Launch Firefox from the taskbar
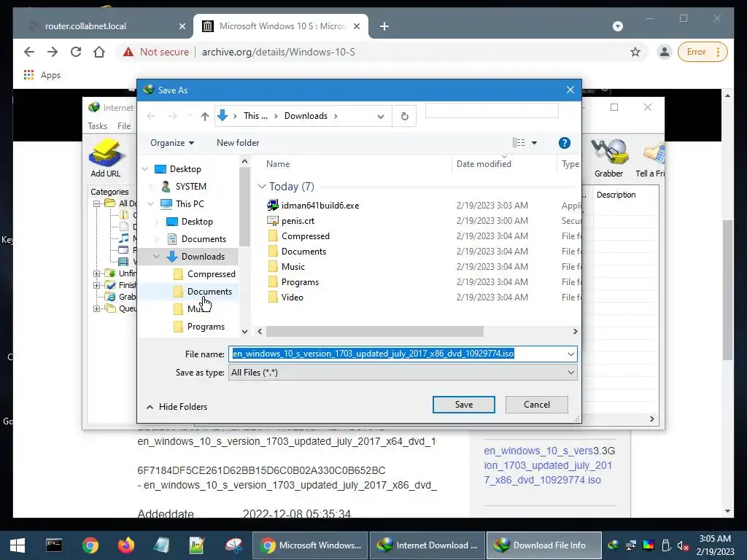Screen dimensions: 747x560 tap(126, 545)
